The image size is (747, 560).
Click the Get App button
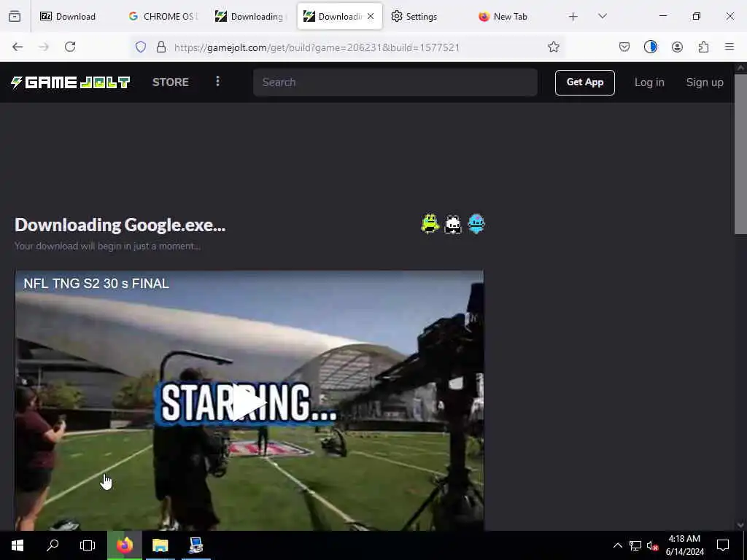point(584,82)
